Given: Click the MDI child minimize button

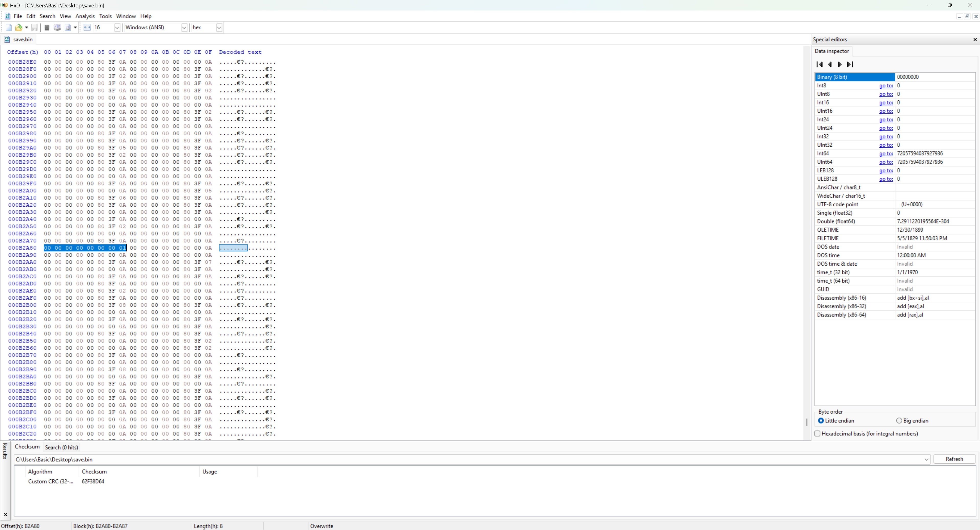Looking at the screenshot, I should click(959, 16).
